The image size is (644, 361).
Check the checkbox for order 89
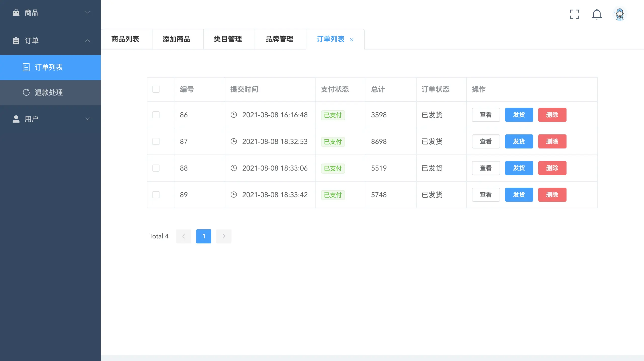[156, 194]
